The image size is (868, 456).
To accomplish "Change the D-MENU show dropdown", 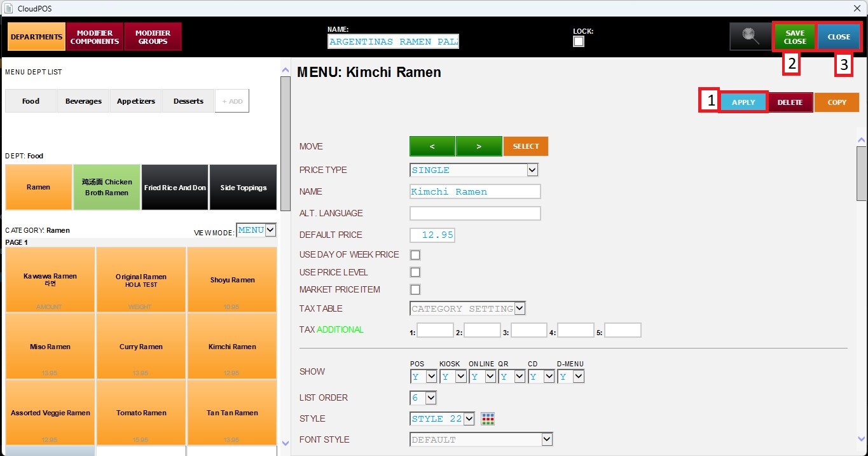I will [571, 377].
